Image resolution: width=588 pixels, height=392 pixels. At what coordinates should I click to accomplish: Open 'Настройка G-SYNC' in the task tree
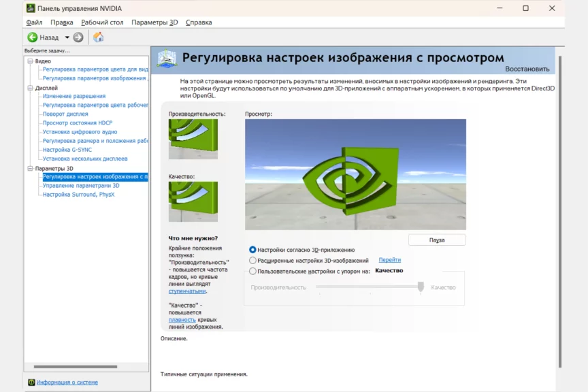[x=67, y=150]
